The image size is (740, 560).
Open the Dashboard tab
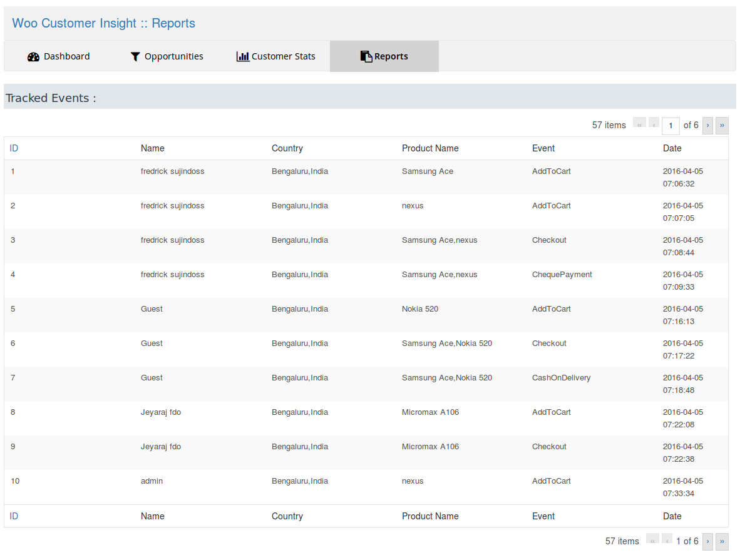(59, 56)
